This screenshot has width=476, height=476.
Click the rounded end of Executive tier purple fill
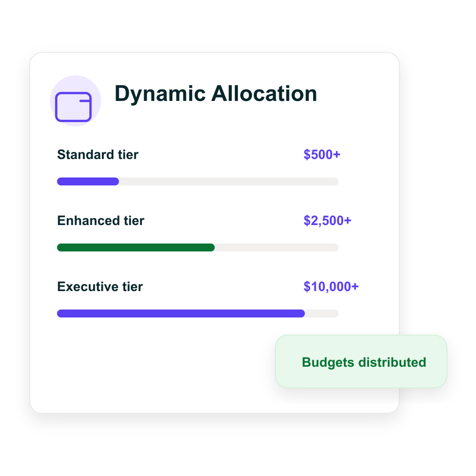click(303, 314)
